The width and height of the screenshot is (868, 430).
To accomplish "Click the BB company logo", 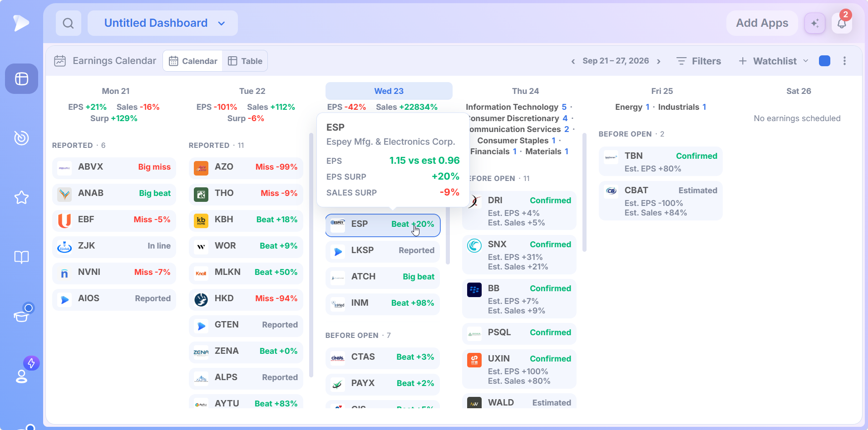I will (x=474, y=290).
